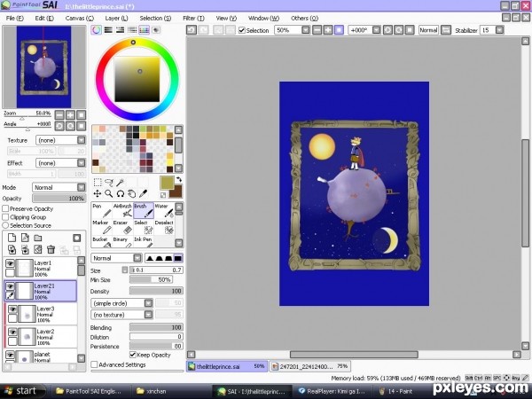Open the Windows start button
The width and height of the screenshot is (532, 399).
click(x=22, y=391)
